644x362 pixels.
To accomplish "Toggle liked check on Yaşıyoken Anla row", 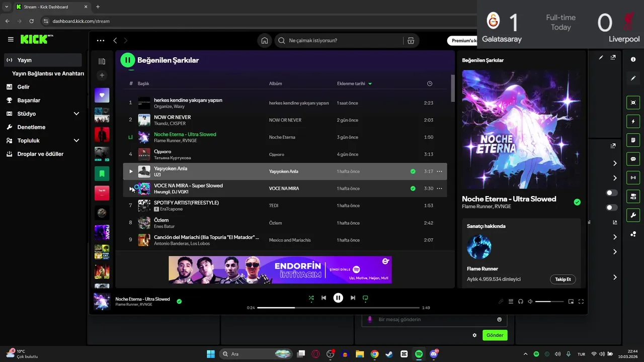I will (413, 171).
